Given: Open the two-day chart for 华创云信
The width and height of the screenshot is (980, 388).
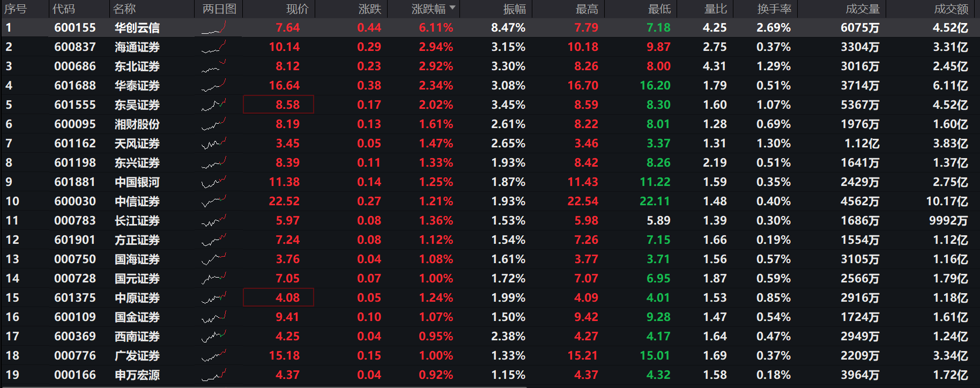Looking at the screenshot, I should pos(214,28).
